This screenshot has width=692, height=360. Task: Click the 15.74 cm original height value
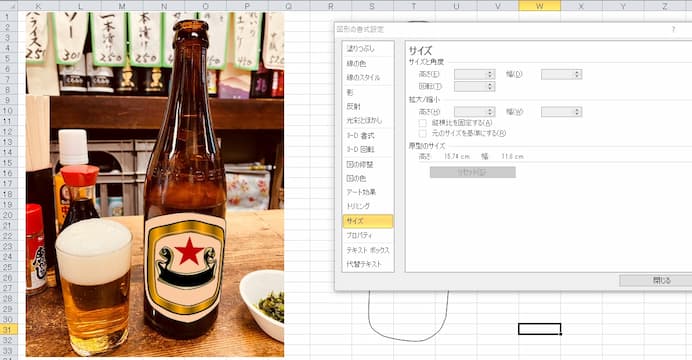pos(456,156)
